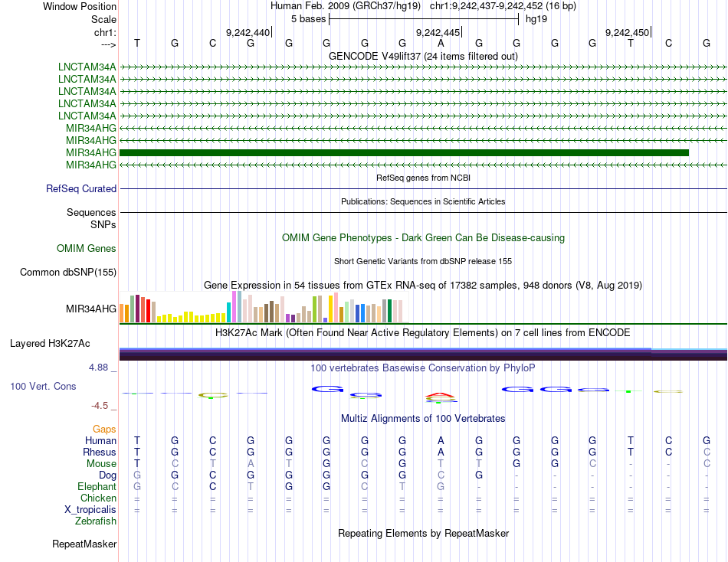
Task: Open the GTEx Gene Expression in 54 tissues title
Action: click(423, 286)
